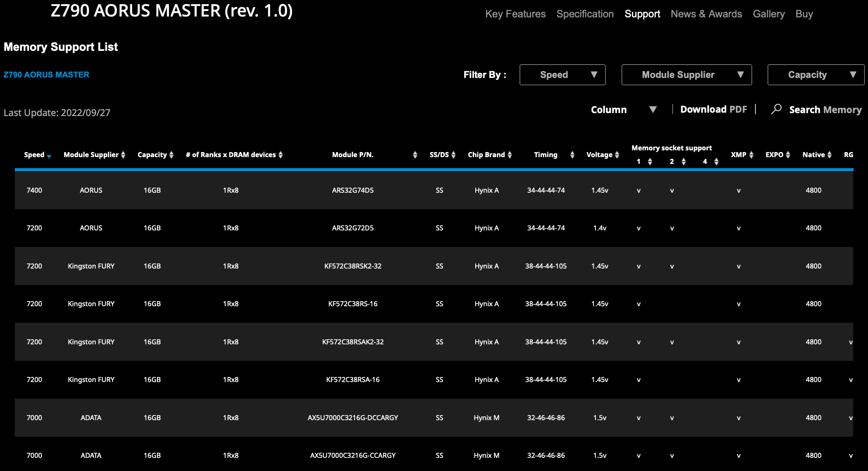The width and height of the screenshot is (868, 471).
Task: Open the Capacity filter dropdown
Action: click(816, 75)
